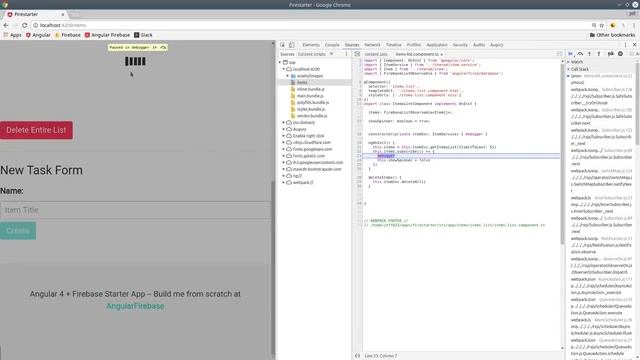640x360 pixels.
Task: Resume script execution in debugger toolbar
Action: tap(571, 54)
